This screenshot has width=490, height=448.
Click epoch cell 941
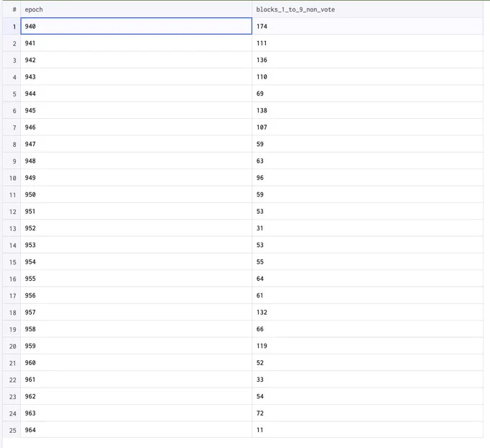pyautogui.click(x=136, y=43)
